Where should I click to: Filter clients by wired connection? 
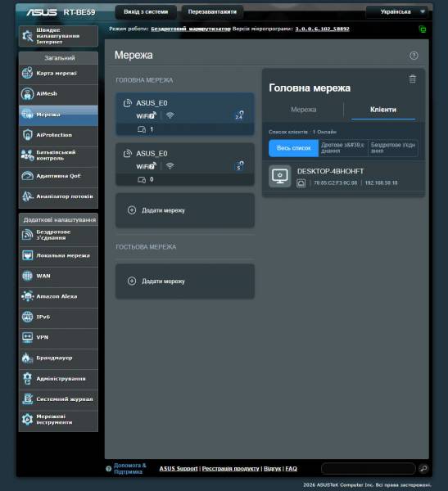343,148
